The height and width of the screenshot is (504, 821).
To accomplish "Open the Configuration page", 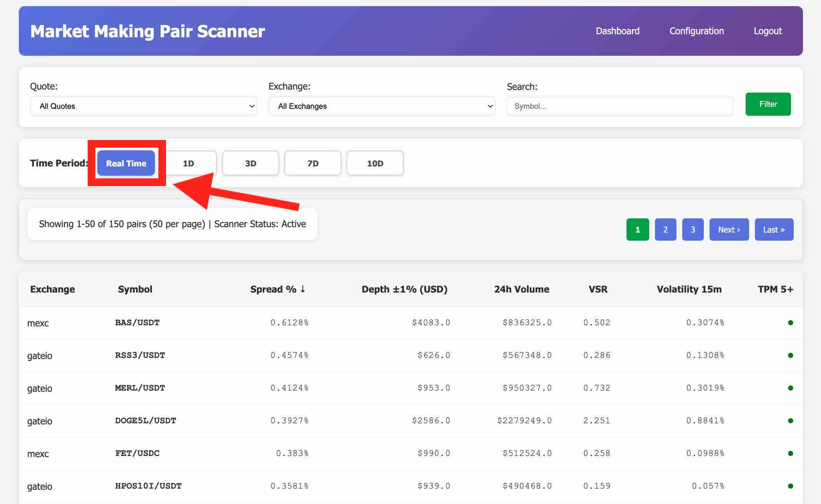I will click(x=696, y=31).
